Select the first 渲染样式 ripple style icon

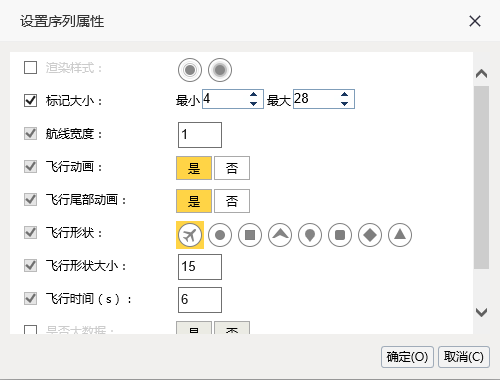click(x=190, y=70)
